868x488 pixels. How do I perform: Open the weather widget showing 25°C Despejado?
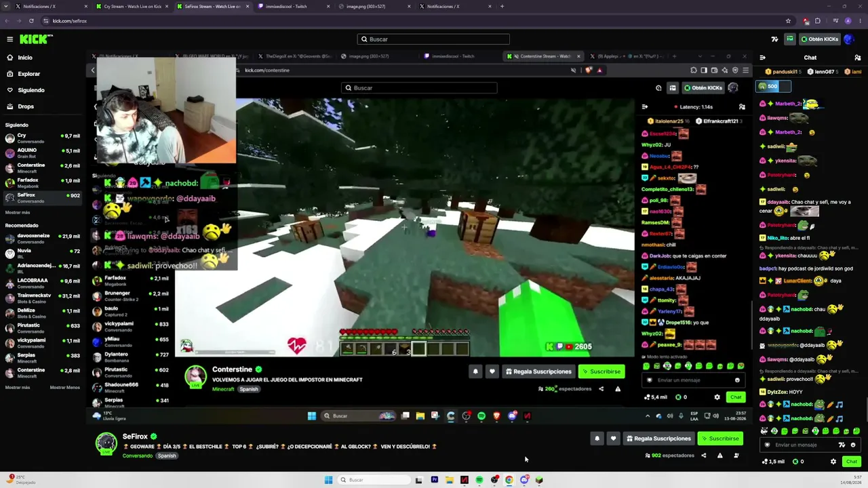click(20, 480)
